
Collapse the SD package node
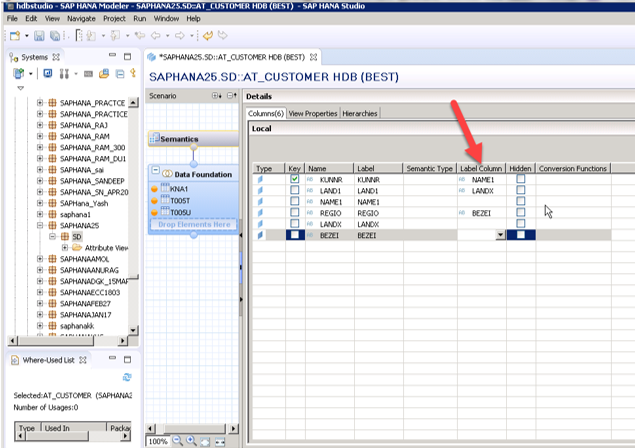tap(52, 237)
